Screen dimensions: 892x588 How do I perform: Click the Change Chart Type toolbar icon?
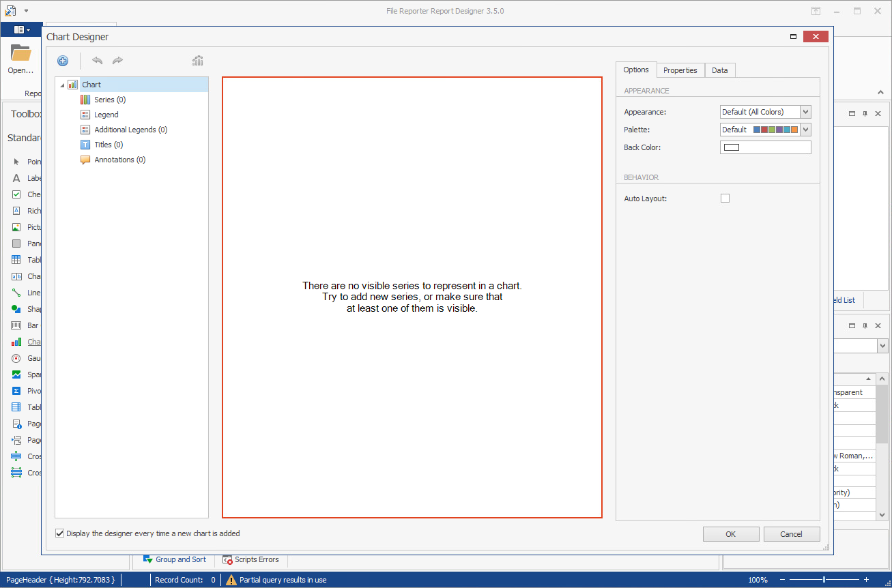coord(198,61)
